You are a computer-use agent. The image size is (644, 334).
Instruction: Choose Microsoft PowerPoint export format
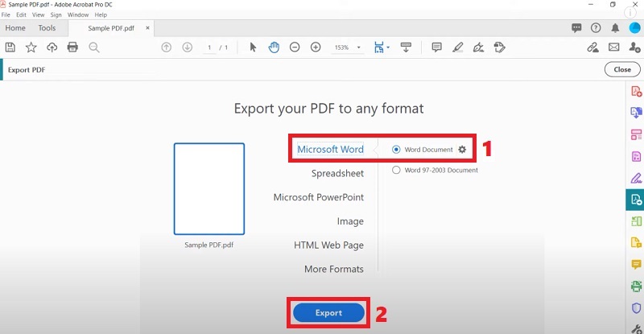[x=318, y=197]
